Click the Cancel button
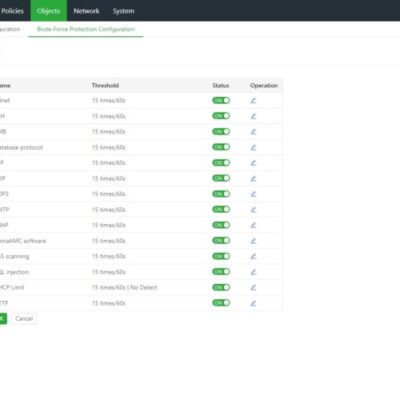Screen dimensions: 400x400 point(24,319)
